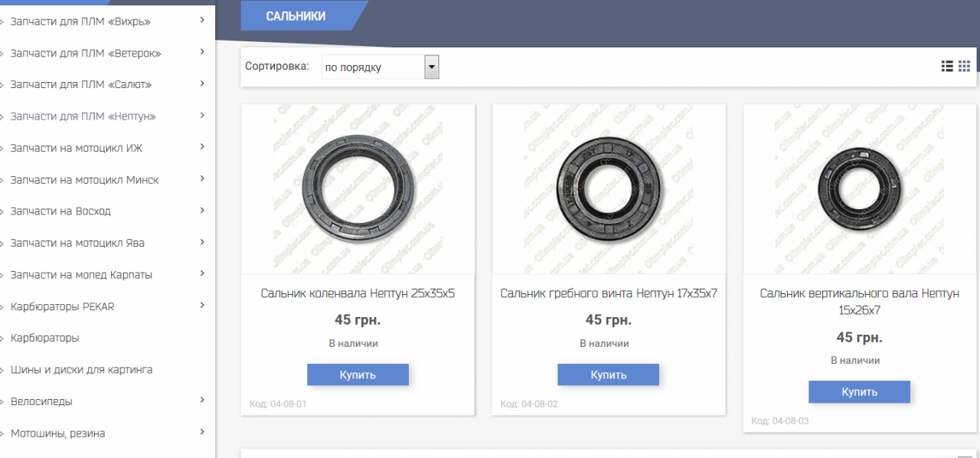980x458 pixels.
Task: Expand 'Запчасти для ПЛМ «Вихрь»' submenu arrow
Action: coord(202,20)
